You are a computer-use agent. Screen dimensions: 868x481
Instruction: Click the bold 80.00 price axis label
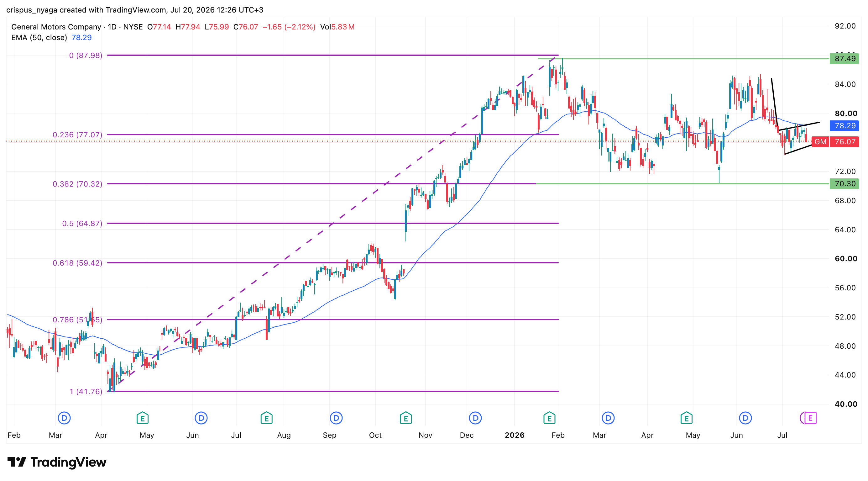coord(845,113)
